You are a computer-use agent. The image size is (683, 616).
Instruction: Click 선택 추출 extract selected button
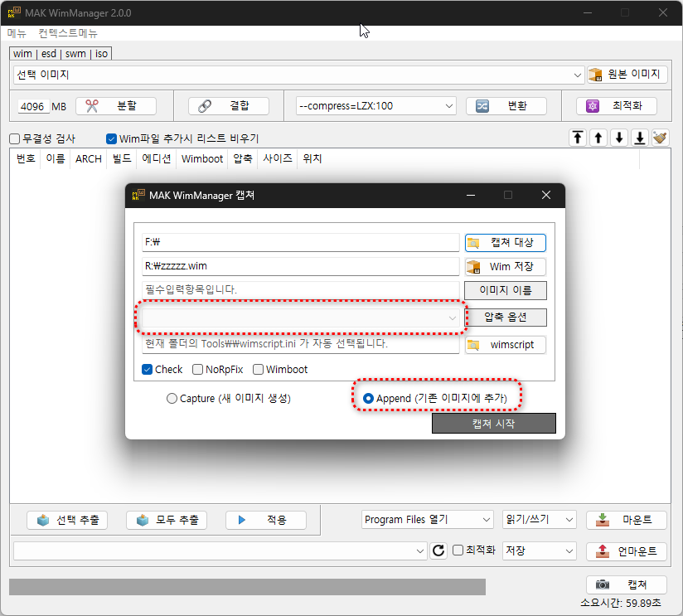pyautogui.click(x=67, y=520)
